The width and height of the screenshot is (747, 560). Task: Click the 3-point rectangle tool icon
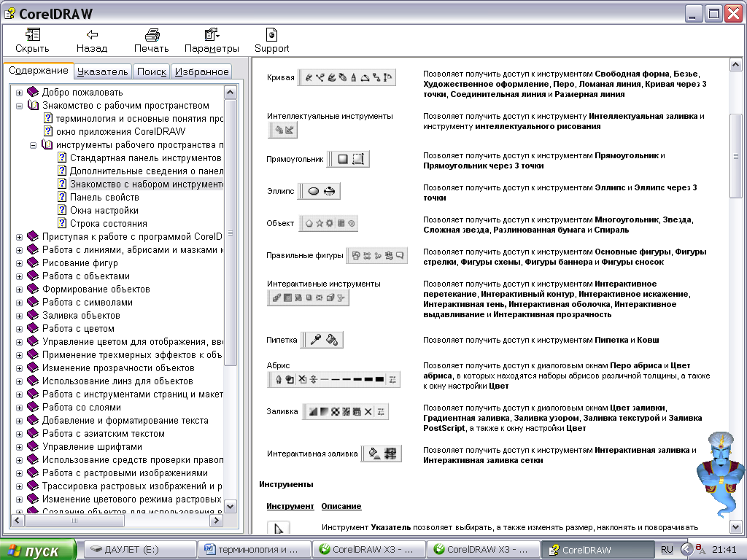(357, 159)
